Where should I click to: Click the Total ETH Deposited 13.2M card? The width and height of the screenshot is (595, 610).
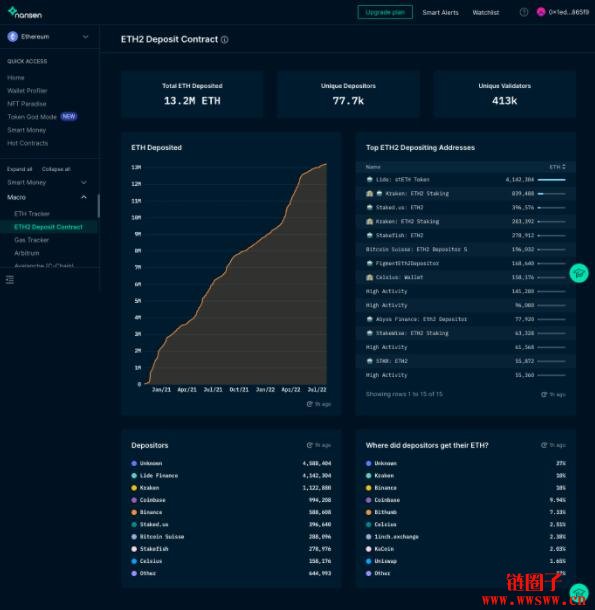click(192, 94)
